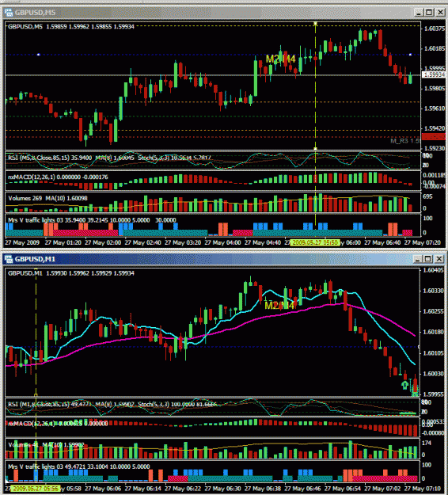Select the GBPUSD,M1 window title bar
Viewport: 448px width, 495px height.
(x=224, y=259)
